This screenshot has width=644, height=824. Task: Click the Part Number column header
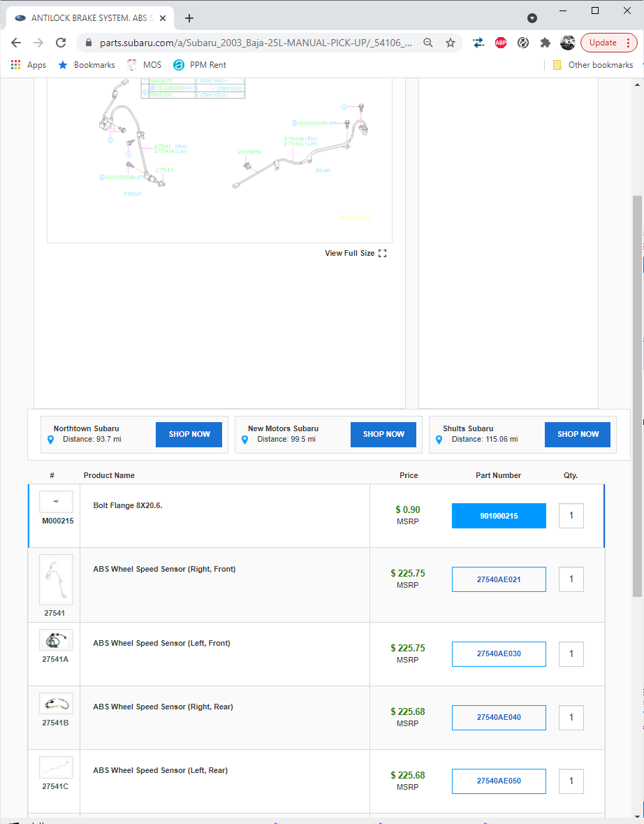499,475
